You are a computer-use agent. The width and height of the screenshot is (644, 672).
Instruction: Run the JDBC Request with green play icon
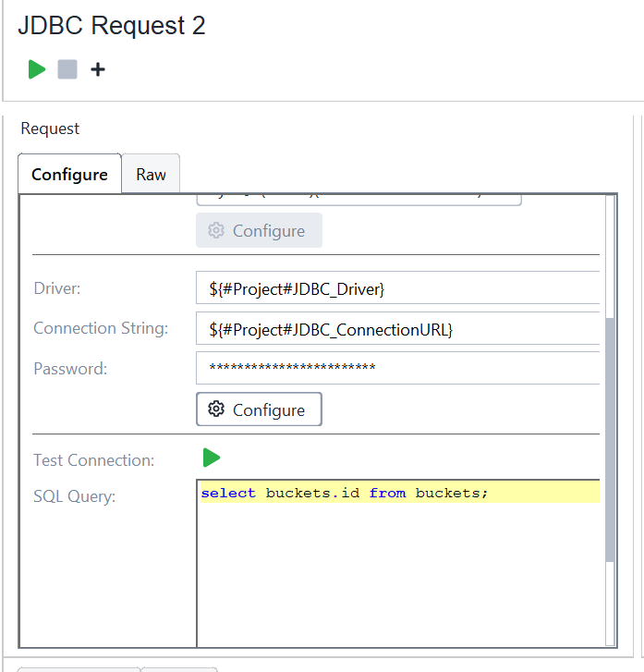(37, 69)
